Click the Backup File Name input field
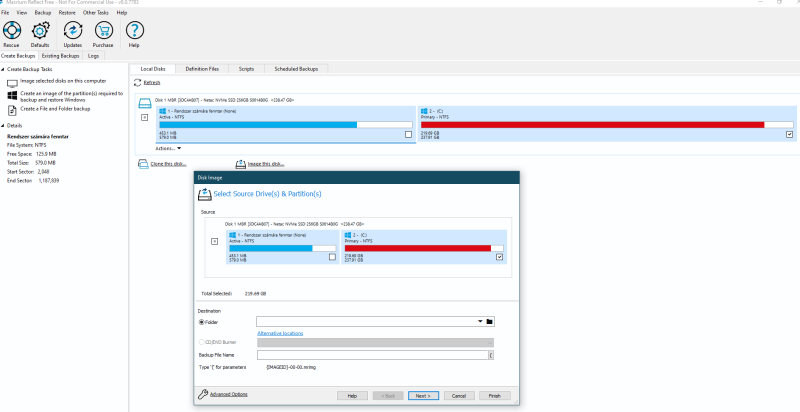Screen dimensions: 800x412 pos(372,355)
